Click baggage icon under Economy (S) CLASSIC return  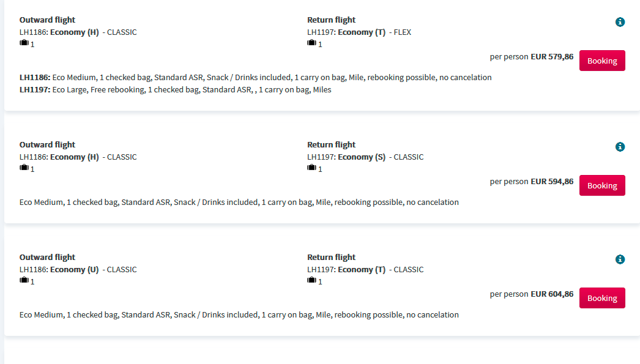312,168
